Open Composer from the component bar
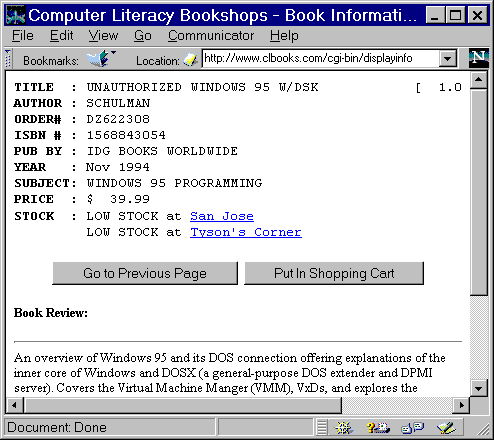494x440 pixels. click(x=446, y=427)
